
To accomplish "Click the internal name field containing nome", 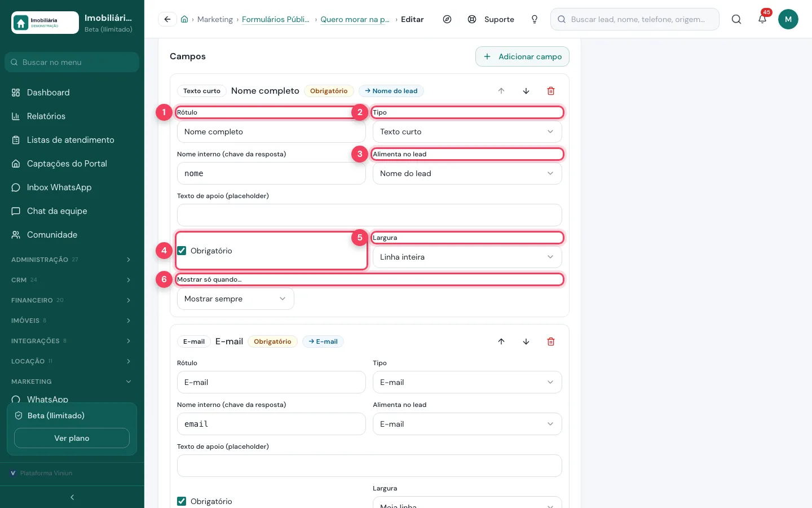I will pyautogui.click(x=271, y=173).
